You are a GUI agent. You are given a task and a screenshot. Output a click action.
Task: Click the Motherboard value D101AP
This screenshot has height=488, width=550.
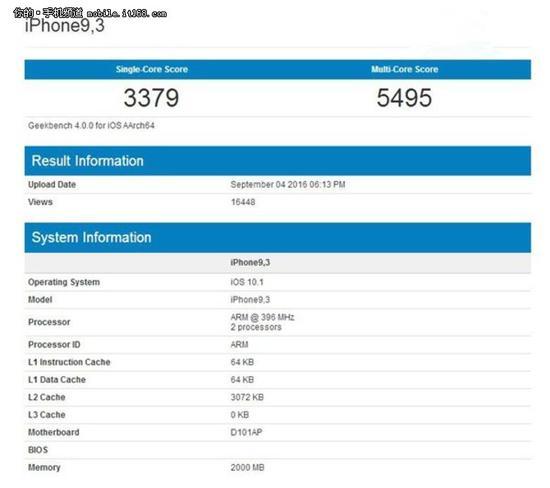click(246, 432)
